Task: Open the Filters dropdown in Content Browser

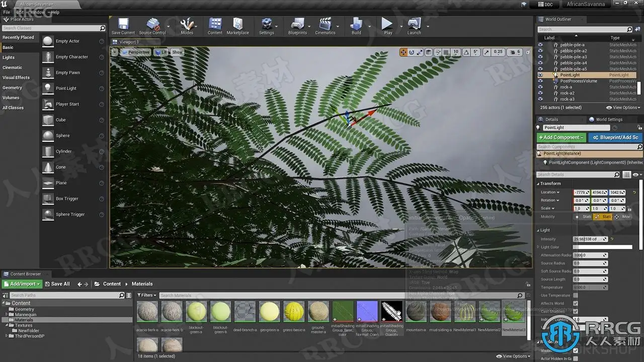Action: [x=147, y=295]
